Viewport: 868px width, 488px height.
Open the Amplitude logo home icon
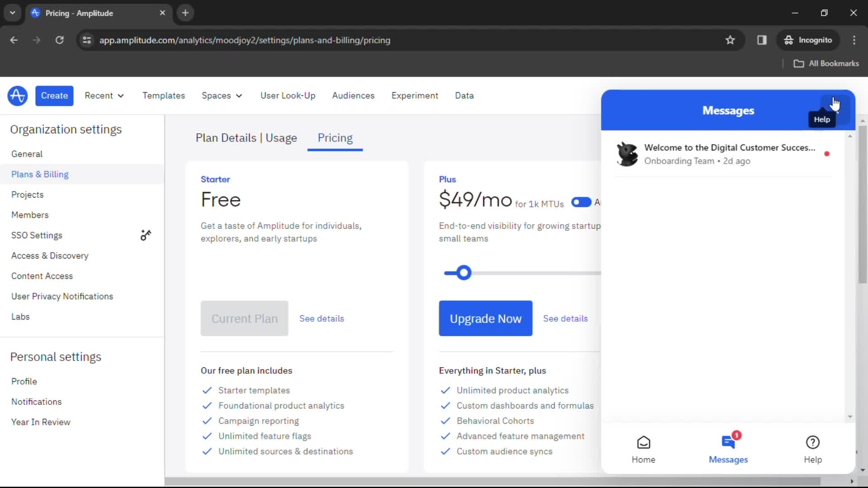coord(18,96)
